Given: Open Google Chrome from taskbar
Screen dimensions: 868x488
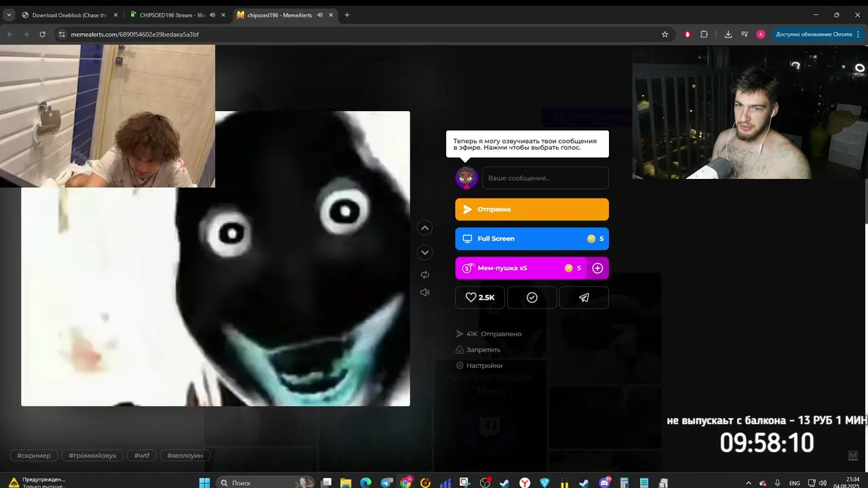Looking at the screenshot, I should (x=406, y=483).
